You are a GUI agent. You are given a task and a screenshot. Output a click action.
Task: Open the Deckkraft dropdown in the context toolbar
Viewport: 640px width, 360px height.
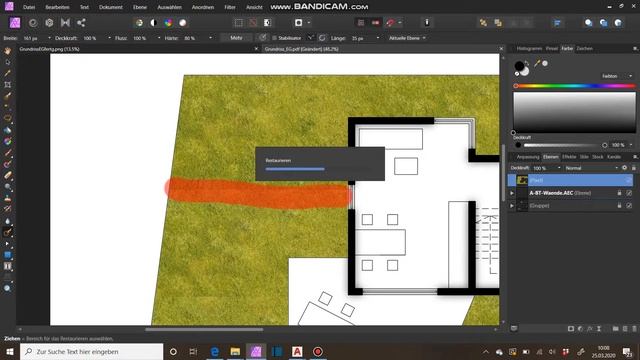tap(109, 38)
